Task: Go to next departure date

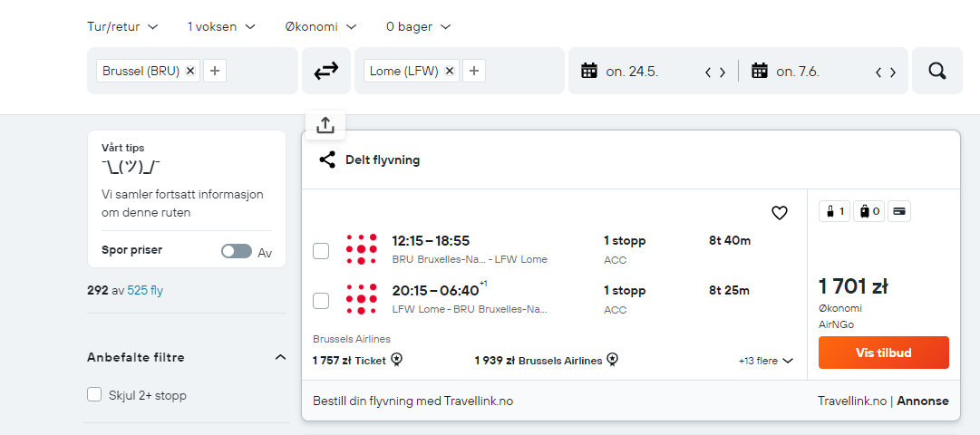Action: pos(723,72)
